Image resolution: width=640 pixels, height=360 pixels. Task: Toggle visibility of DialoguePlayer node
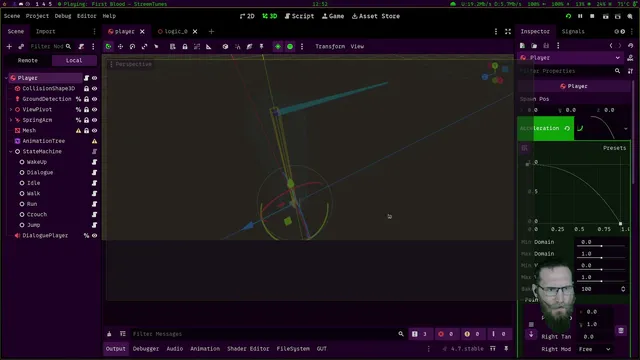[94, 236]
